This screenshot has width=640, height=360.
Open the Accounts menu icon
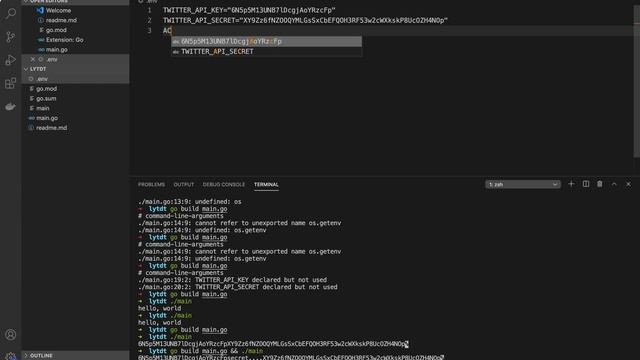pyautogui.click(x=11, y=335)
